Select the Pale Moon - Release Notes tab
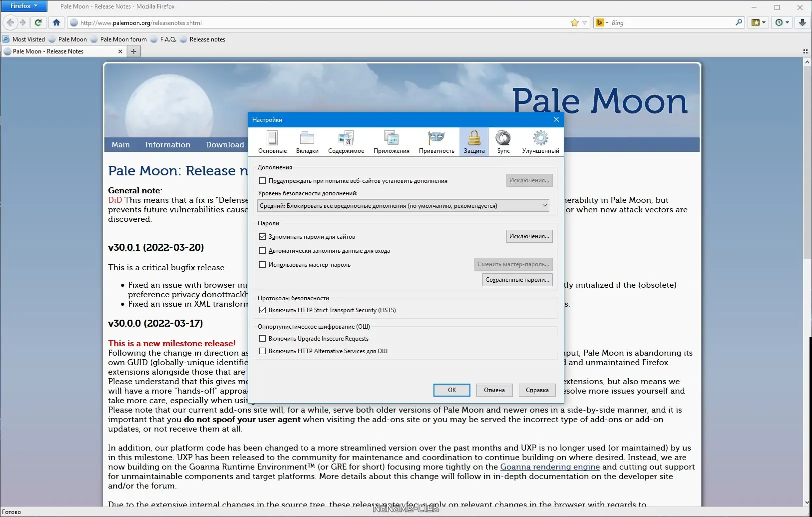This screenshot has height=517, width=812. [63, 51]
